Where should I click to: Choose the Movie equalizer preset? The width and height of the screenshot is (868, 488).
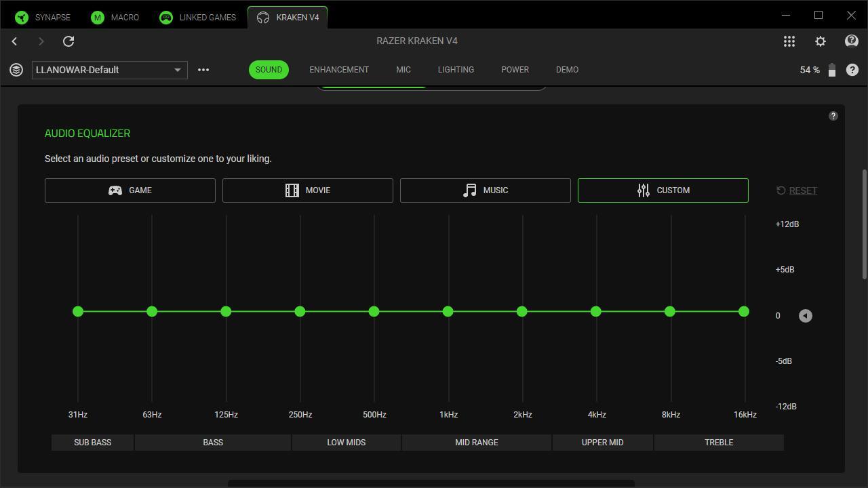[x=308, y=190]
